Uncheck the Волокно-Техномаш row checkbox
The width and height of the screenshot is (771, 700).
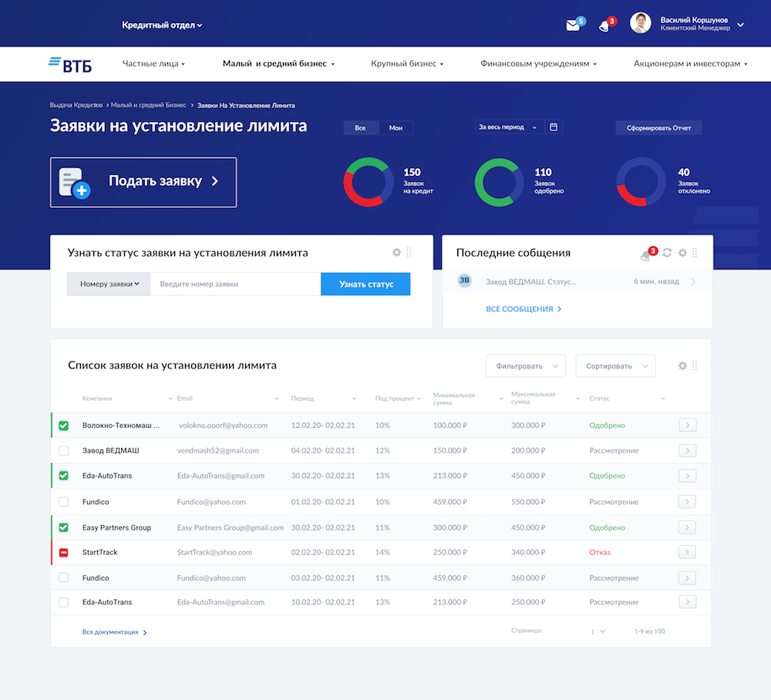(64, 426)
